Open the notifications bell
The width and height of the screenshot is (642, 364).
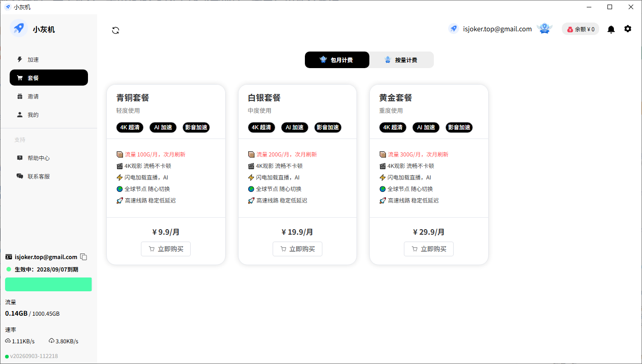[x=611, y=29]
